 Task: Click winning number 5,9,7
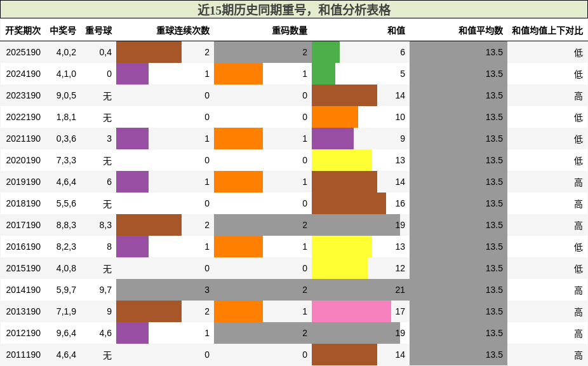(67, 290)
